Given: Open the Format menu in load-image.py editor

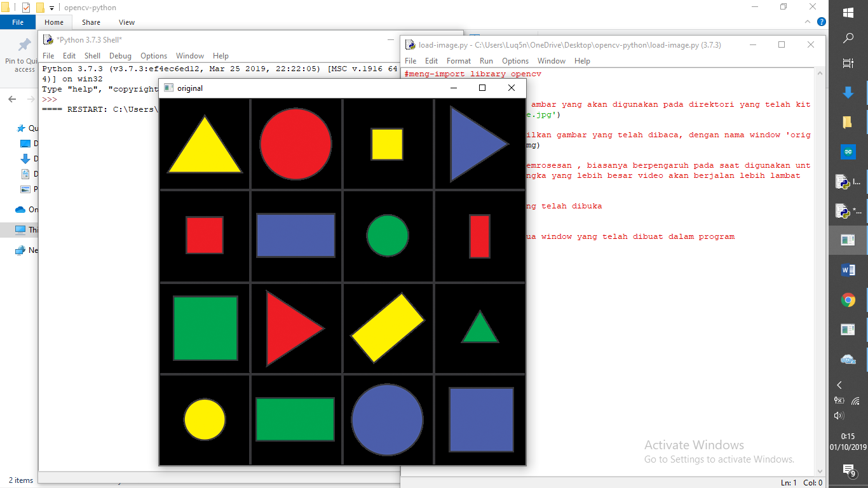Looking at the screenshot, I should pyautogui.click(x=459, y=61).
